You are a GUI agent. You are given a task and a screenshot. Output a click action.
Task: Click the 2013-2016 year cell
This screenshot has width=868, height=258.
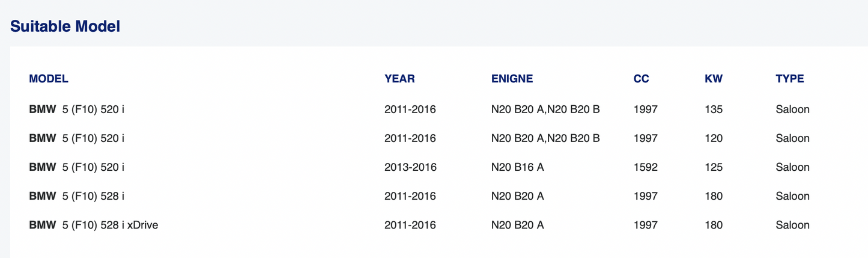coord(410,167)
